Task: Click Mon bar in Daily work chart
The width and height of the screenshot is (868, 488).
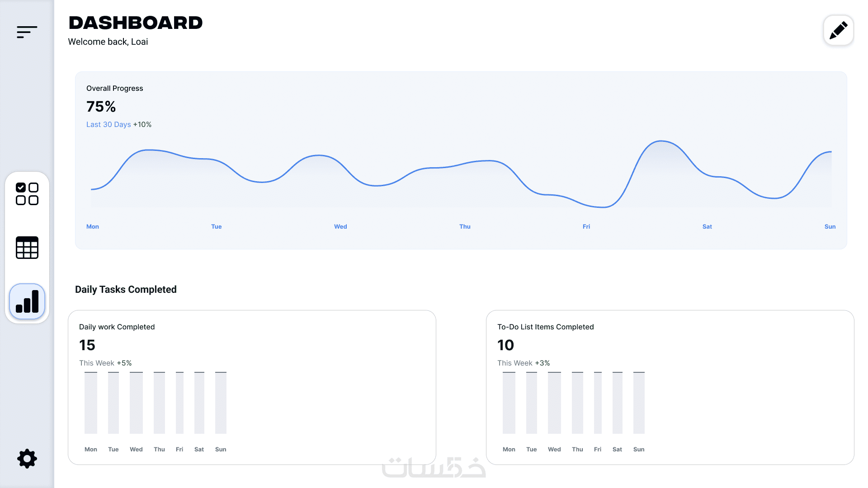Action: (x=91, y=403)
